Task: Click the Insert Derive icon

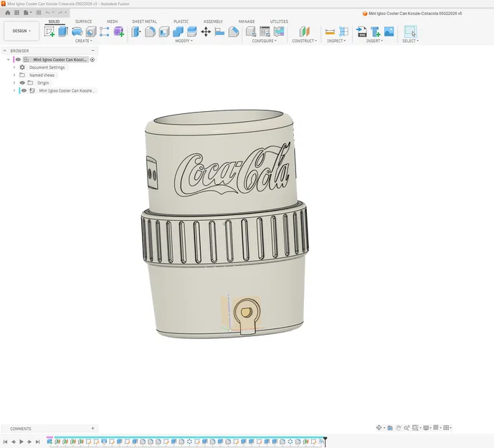Action: pos(375,32)
